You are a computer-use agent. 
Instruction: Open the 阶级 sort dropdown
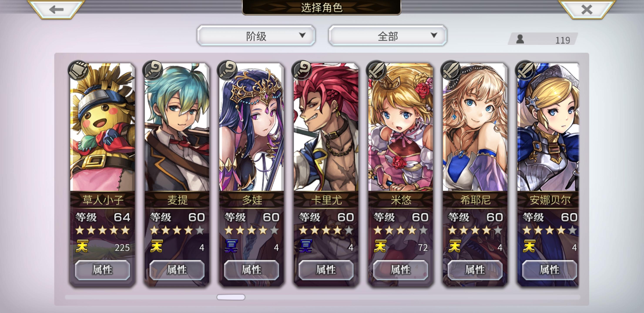click(256, 36)
